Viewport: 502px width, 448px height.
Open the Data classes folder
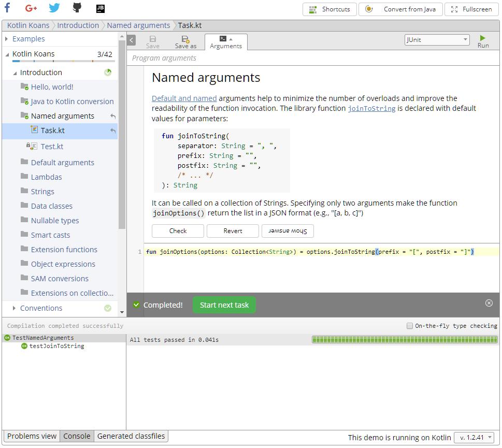(x=51, y=206)
